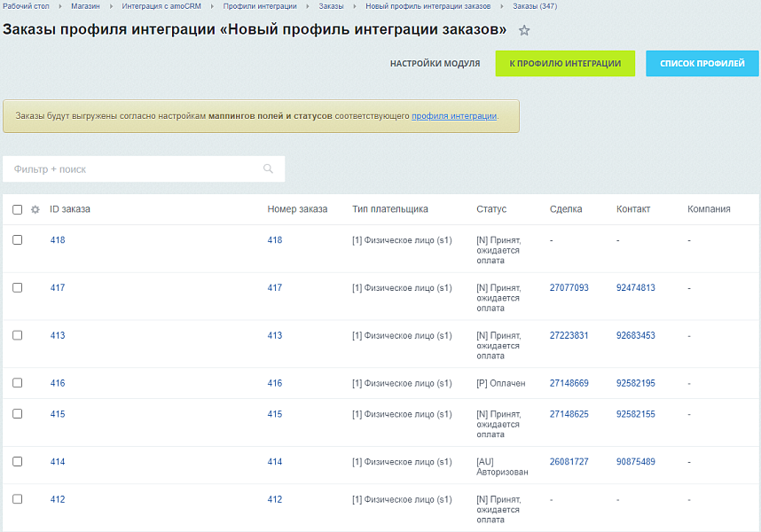The width and height of the screenshot is (761, 532).
Task: Click the favorites star next to the page title
Action: click(x=524, y=31)
